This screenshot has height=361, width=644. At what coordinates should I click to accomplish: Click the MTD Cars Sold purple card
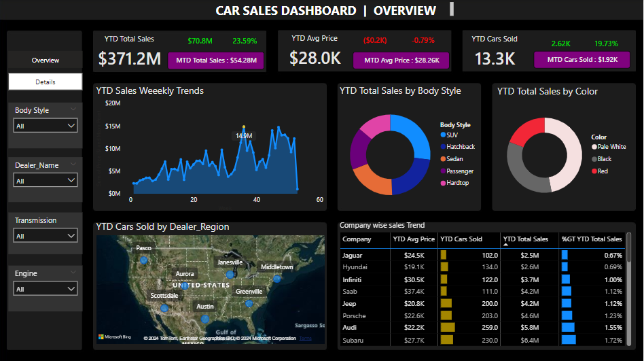pyautogui.click(x=582, y=60)
